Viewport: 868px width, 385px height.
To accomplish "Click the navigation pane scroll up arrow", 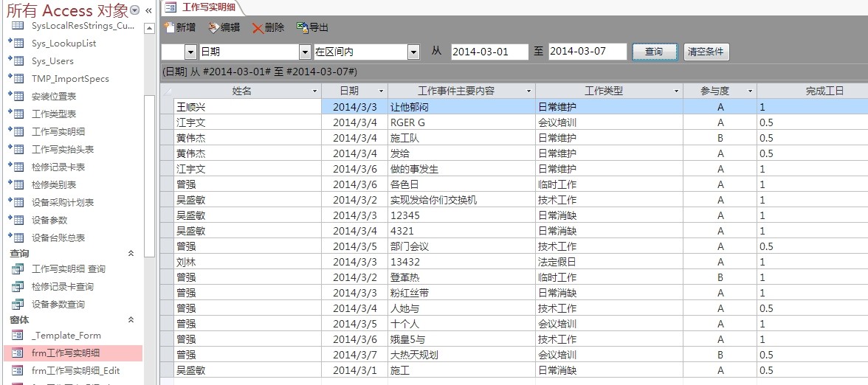I will click(149, 29).
